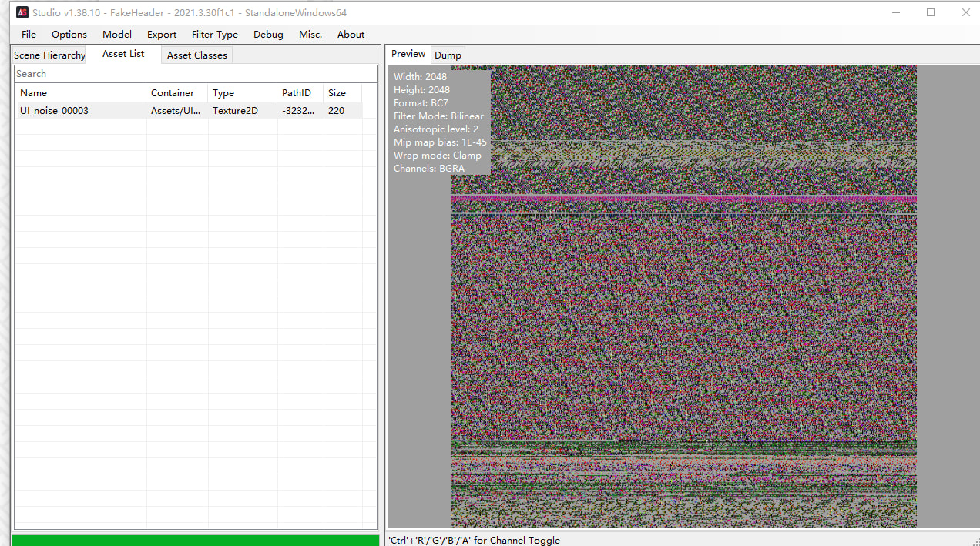Screen dimensions: 980x546
Task: Expand the Misc. menu
Action: pos(310,34)
